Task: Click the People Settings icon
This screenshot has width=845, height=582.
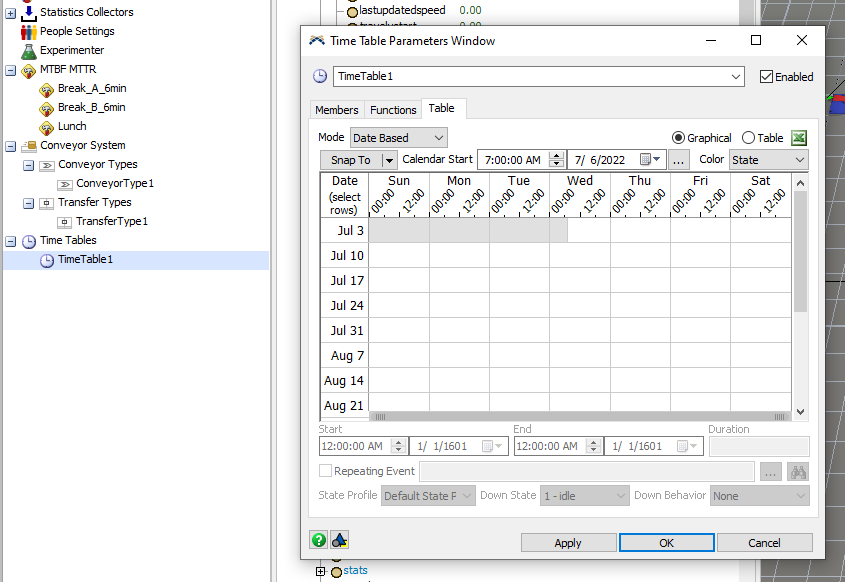Action: pos(29,31)
